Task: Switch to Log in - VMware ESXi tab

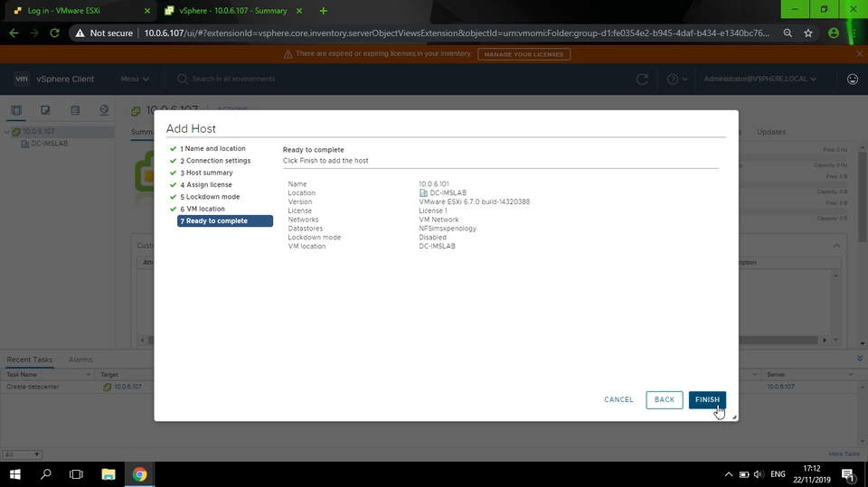Action: pyautogui.click(x=63, y=11)
